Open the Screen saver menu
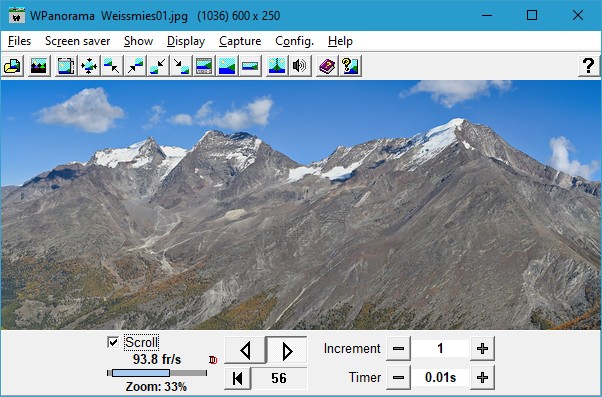Screen dimensions: 602x397 pos(78,41)
